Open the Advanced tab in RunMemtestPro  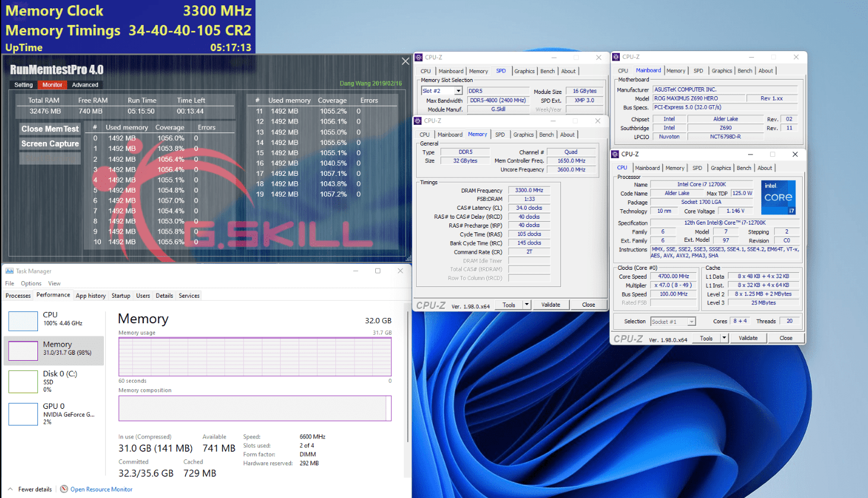click(85, 85)
